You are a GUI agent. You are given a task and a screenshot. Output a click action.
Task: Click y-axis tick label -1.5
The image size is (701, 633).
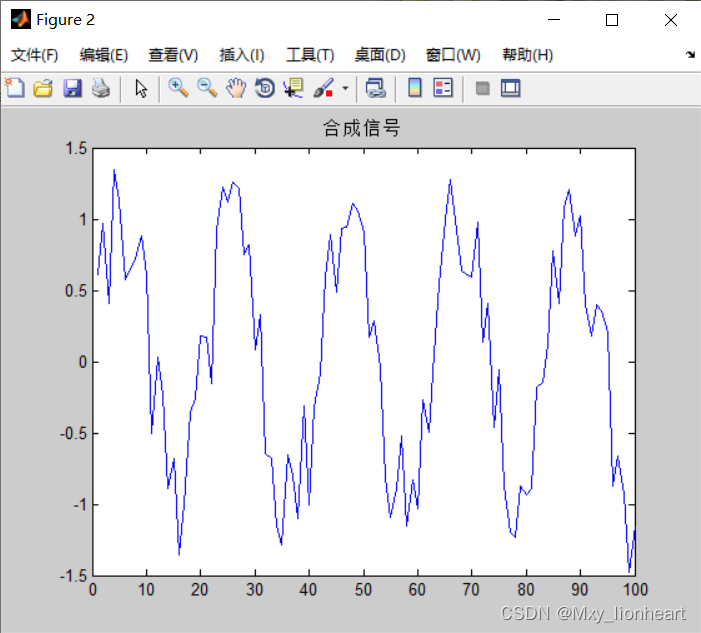click(73, 576)
